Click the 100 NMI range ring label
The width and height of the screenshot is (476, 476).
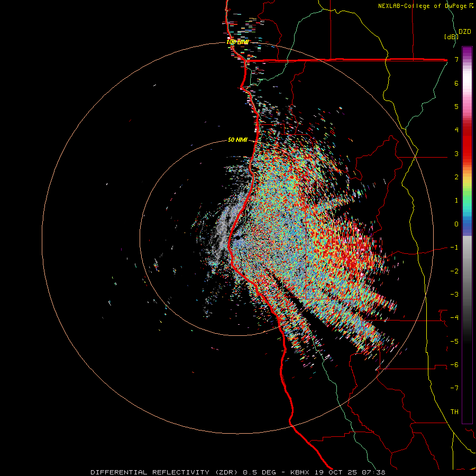click(x=237, y=42)
